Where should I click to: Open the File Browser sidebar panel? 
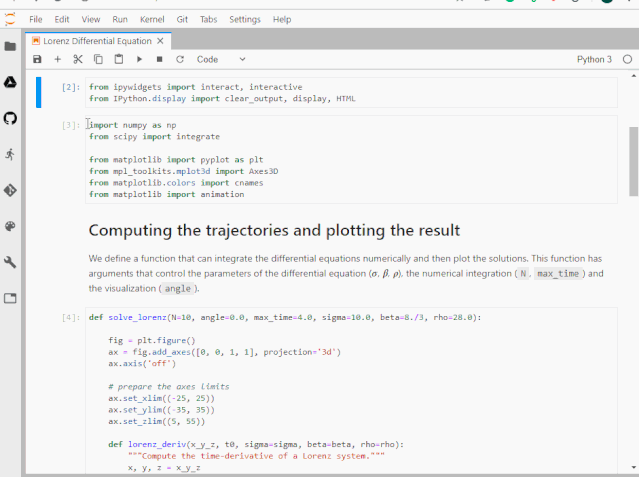pyautogui.click(x=10, y=46)
